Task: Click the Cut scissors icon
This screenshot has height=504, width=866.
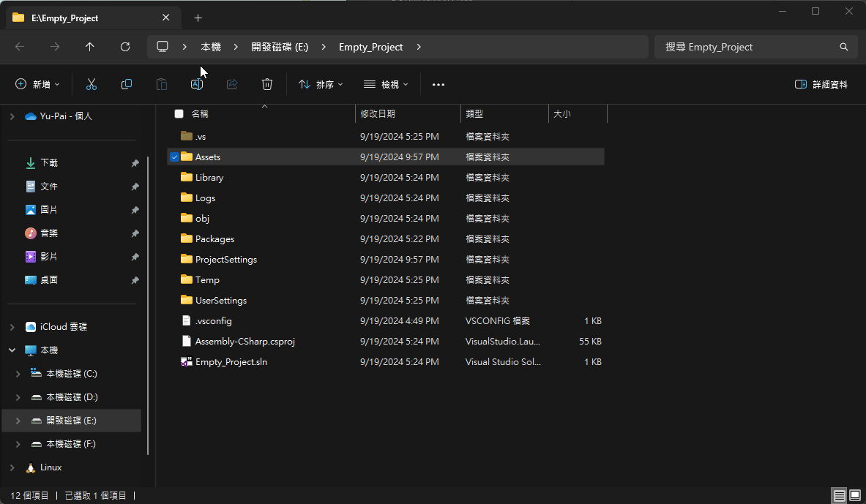Action: pos(92,85)
